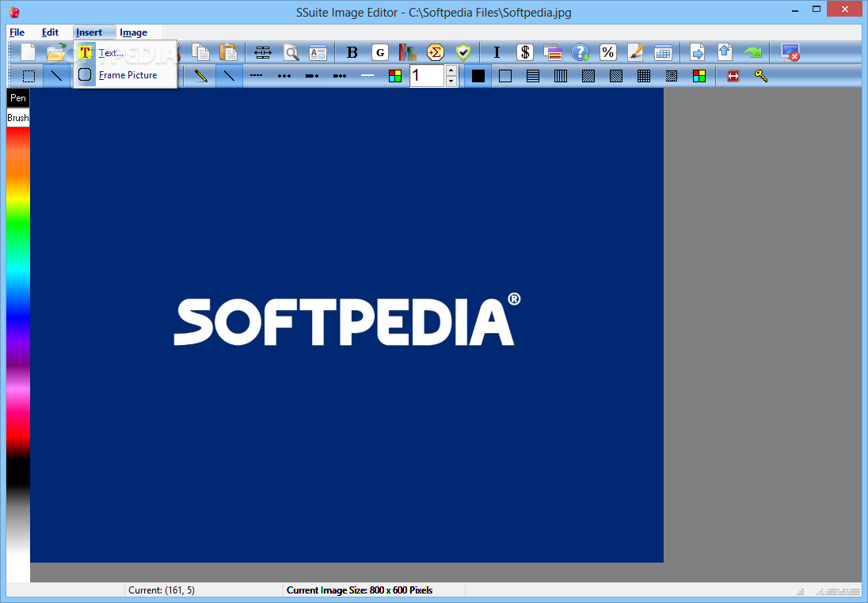Click the pen width number field
Viewport: 868px width, 603px height.
427,76
